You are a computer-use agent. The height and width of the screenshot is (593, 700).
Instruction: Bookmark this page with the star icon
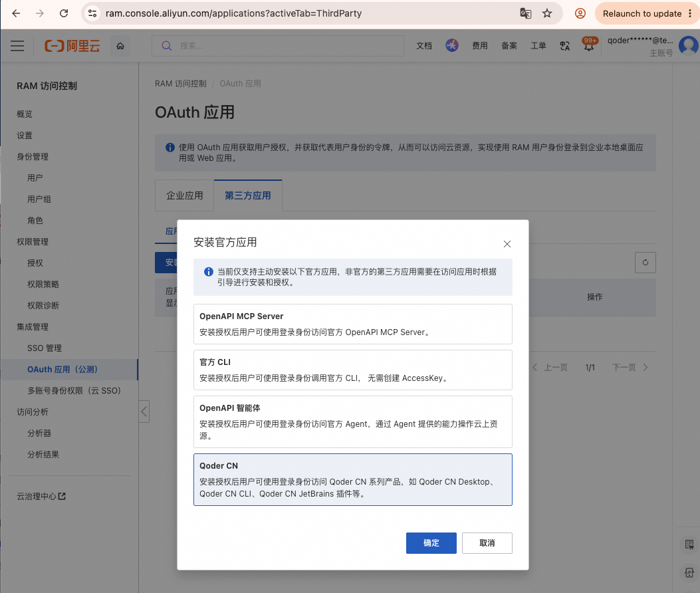547,13
